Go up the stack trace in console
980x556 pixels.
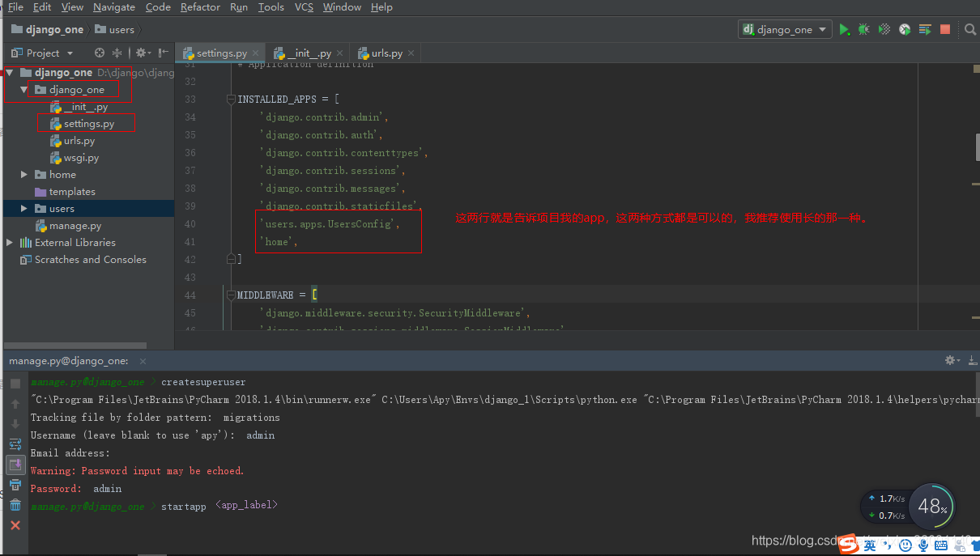[15, 404]
